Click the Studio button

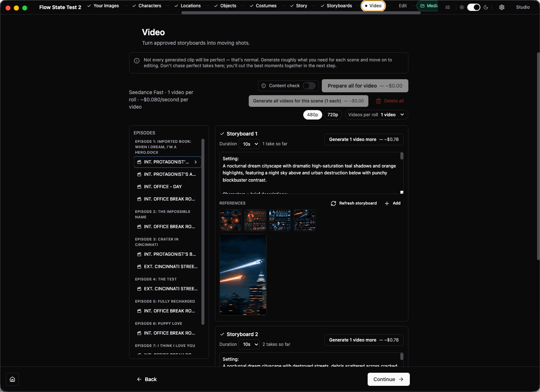[523, 7]
